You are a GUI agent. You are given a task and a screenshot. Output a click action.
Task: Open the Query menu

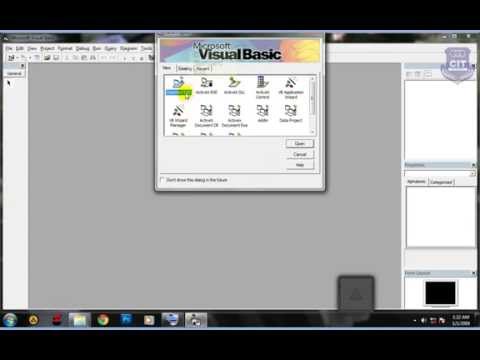tap(110, 49)
